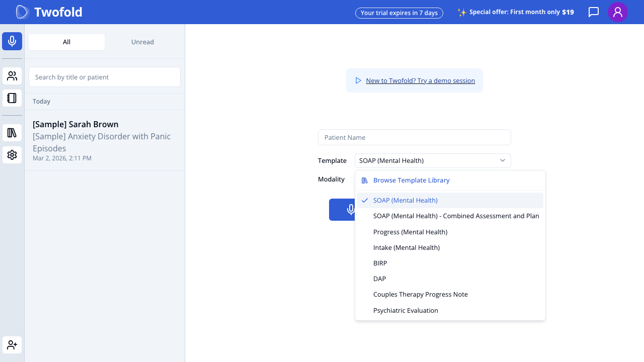The height and width of the screenshot is (362, 644).
Task: Open the chat message icon
Action: 594,12
